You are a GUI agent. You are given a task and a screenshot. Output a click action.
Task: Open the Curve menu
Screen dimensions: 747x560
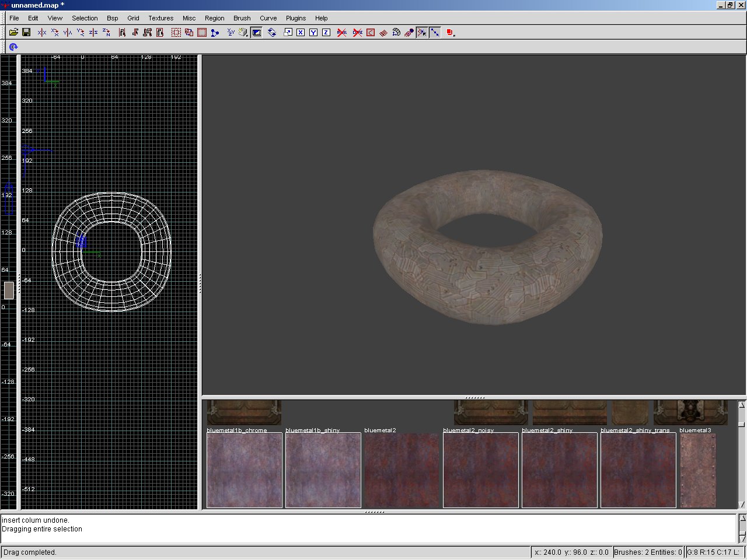coord(268,18)
